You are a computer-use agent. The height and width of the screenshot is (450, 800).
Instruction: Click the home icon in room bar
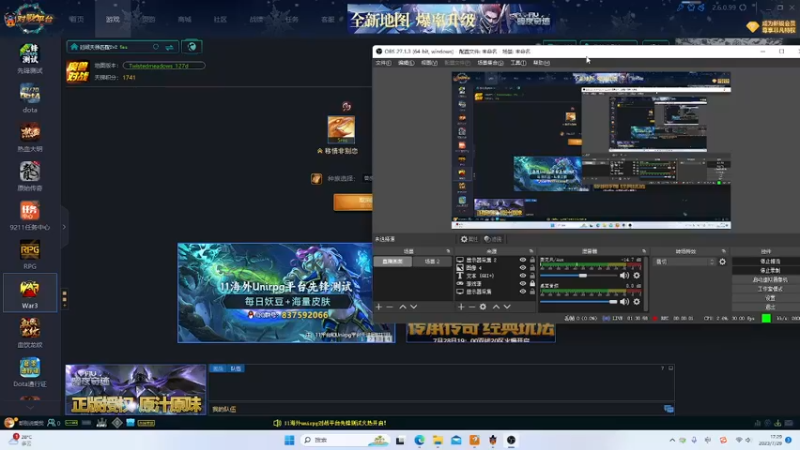click(x=74, y=47)
